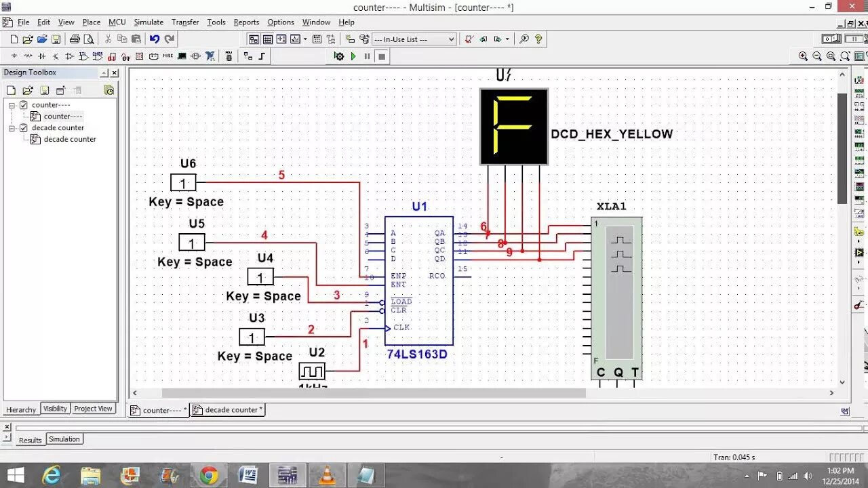Open the MCU menu
The image size is (868, 488).
(117, 22)
